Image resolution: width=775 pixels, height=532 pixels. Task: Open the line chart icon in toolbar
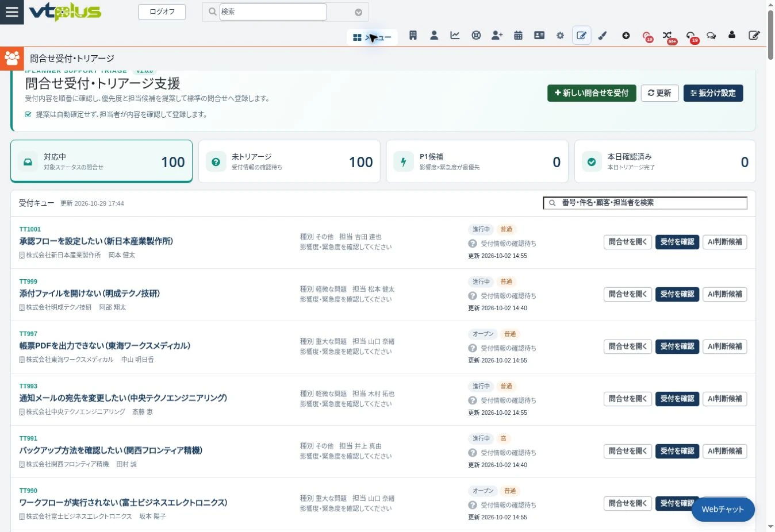point(455,36)
